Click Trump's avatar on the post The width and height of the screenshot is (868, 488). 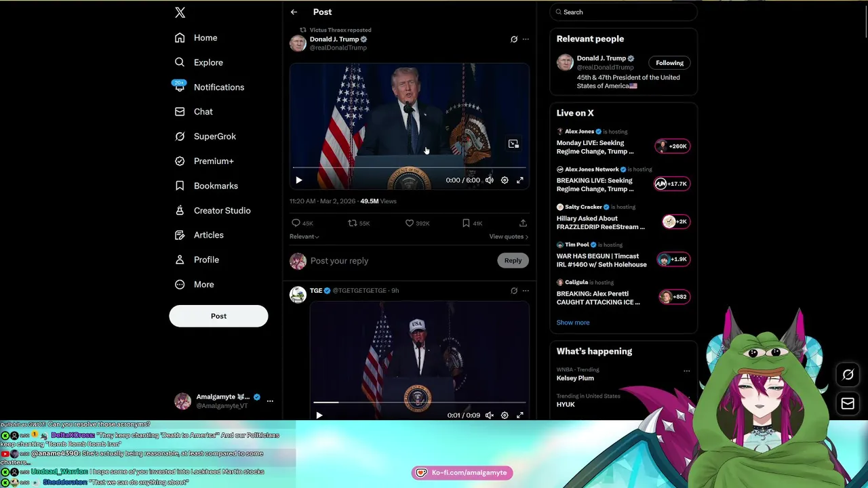(x=298, y=43)
